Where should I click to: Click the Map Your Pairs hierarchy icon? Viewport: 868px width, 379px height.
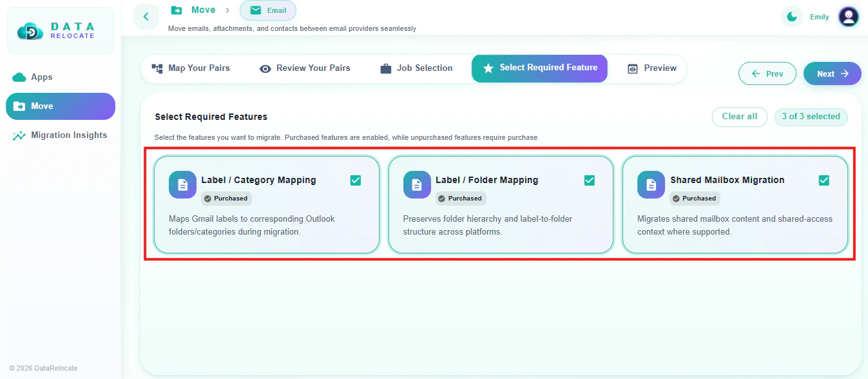[x=157, y=68]
